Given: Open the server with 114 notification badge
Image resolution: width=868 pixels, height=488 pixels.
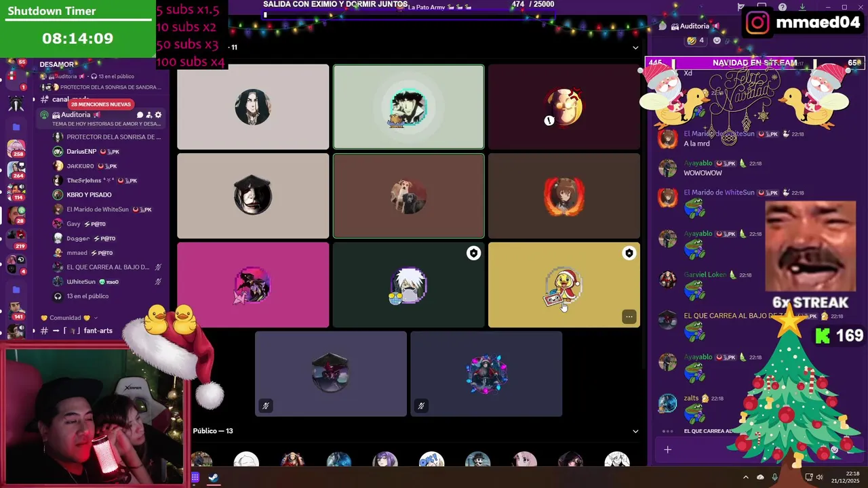Looking at the screenshot, I should coord(16,191).
